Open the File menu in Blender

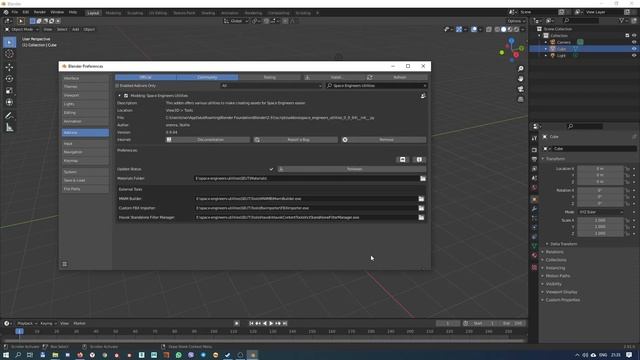15,13
